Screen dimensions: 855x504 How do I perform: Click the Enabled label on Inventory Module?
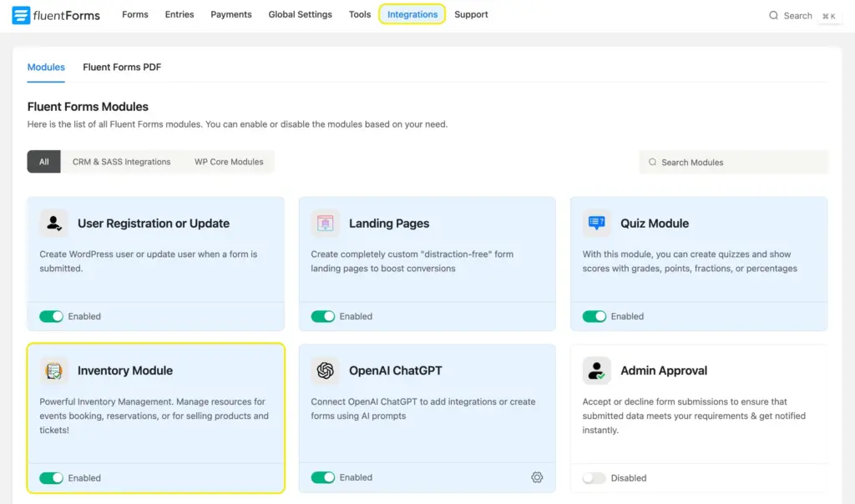click(84, 478)
